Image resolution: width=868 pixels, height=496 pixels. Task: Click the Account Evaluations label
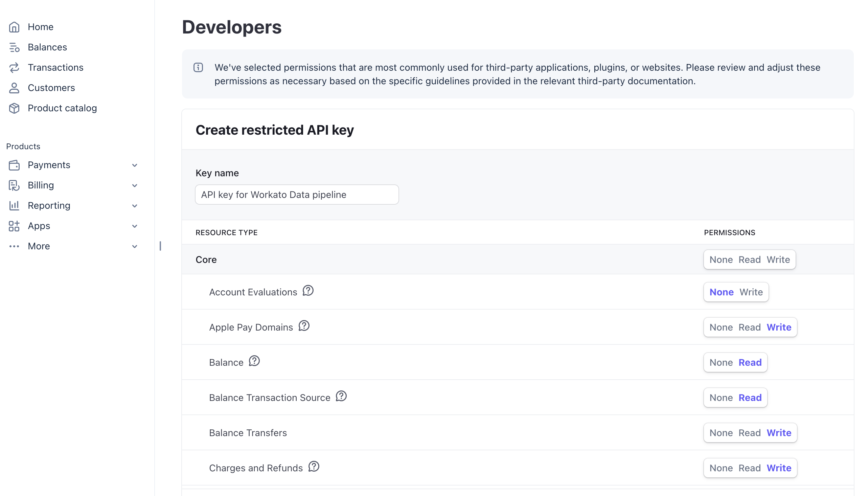[x=253, y=292]
